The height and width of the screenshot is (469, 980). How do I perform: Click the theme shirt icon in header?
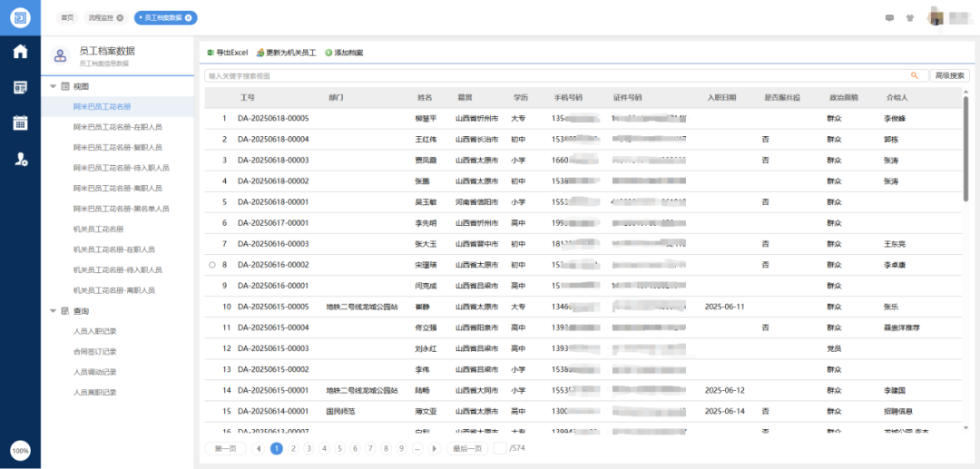[x=909, y=17]
